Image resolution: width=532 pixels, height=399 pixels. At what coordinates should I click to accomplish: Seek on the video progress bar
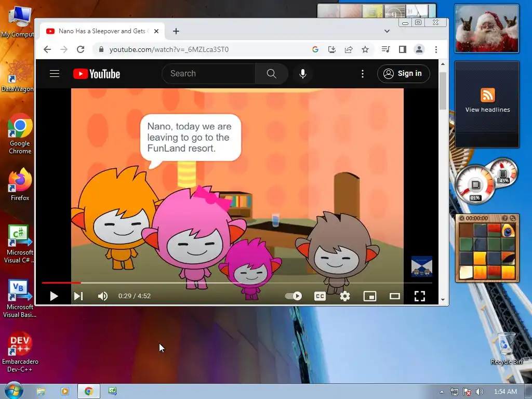point(237,282)
